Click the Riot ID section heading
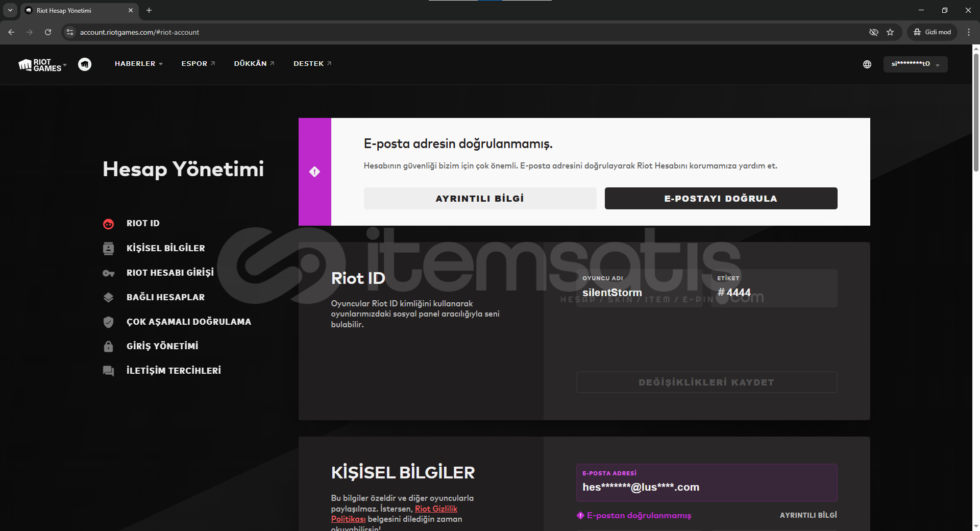The image size is (980, 531). click(358, 278)
